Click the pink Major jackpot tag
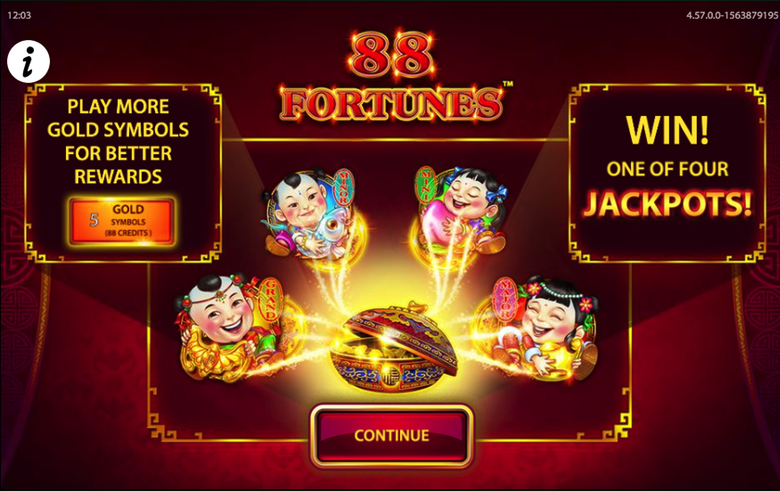Image resolution: width=780 pixels, height=491 pixels. [504, 299]
